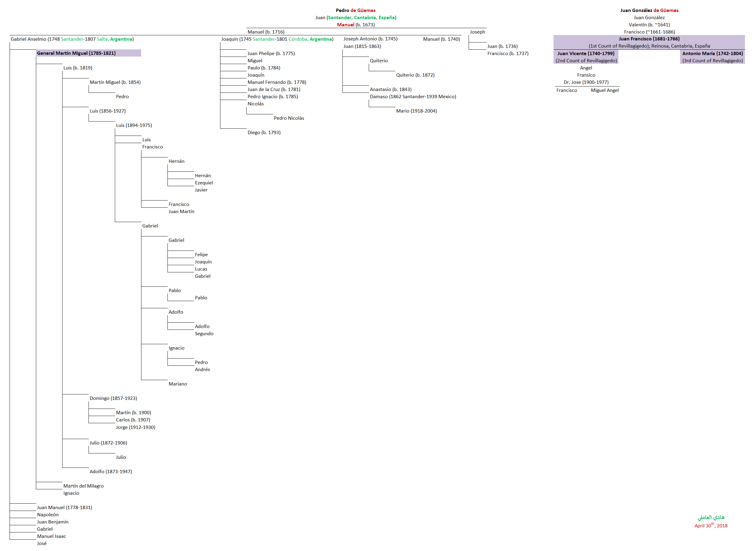Select Gabriel Anselmo (1748 Santander-1807 Salta) entry
The image size is (756, 551).
tap(72, 39)
